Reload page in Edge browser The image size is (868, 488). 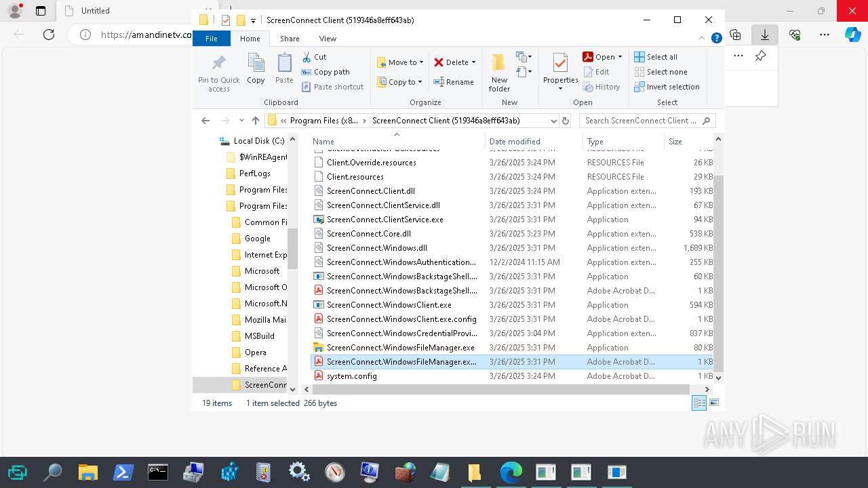[49, 34]
